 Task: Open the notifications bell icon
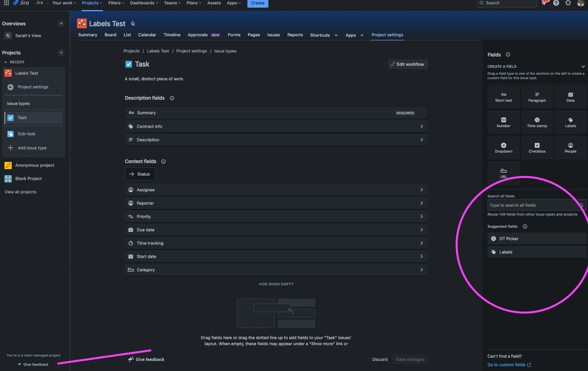[x=544, y=3]
